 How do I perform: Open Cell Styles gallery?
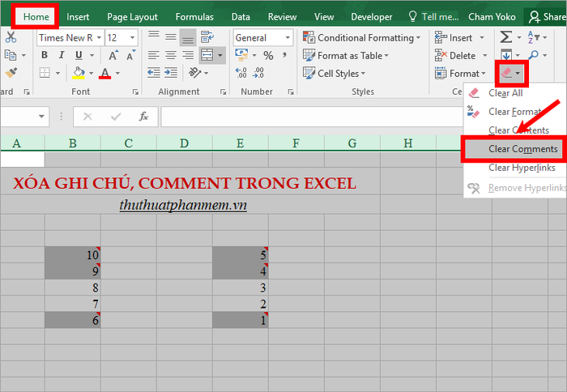coord(334,74)
